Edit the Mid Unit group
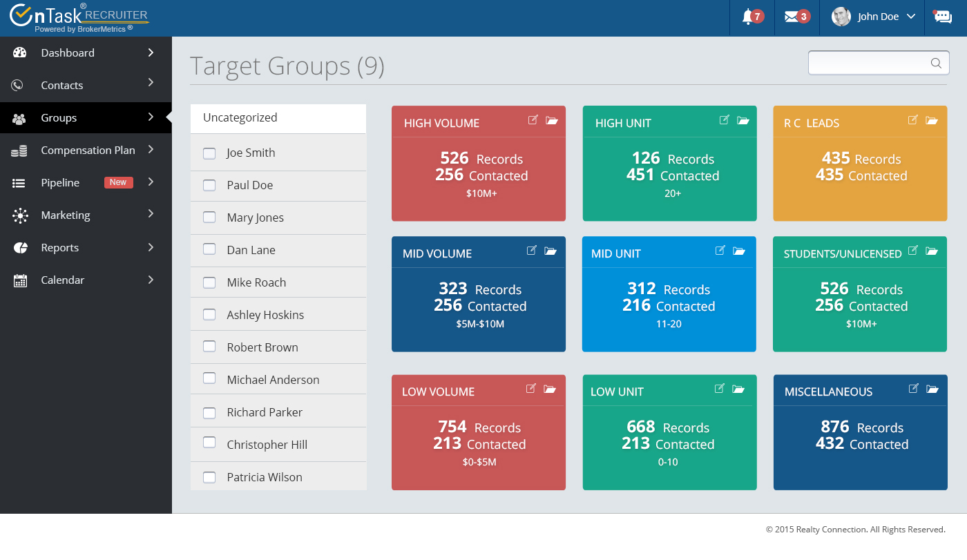Screen dimensions: 967x560 click(x=720, y=250)
